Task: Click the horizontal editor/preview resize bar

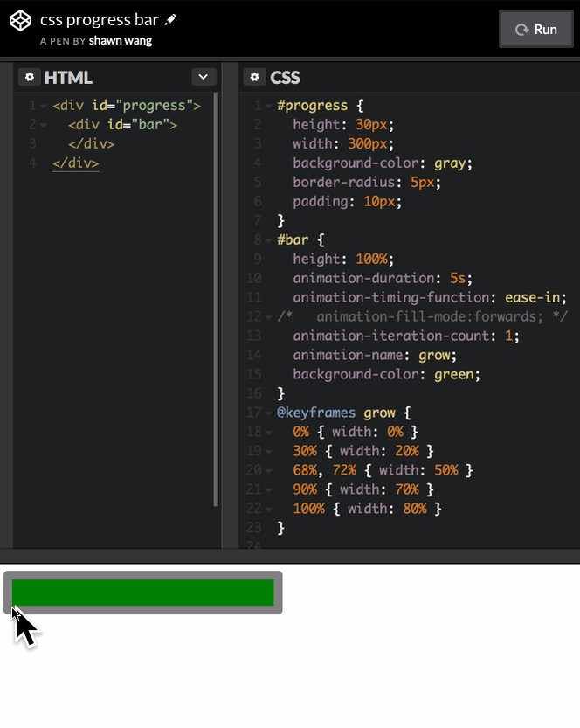Action: 290,556
